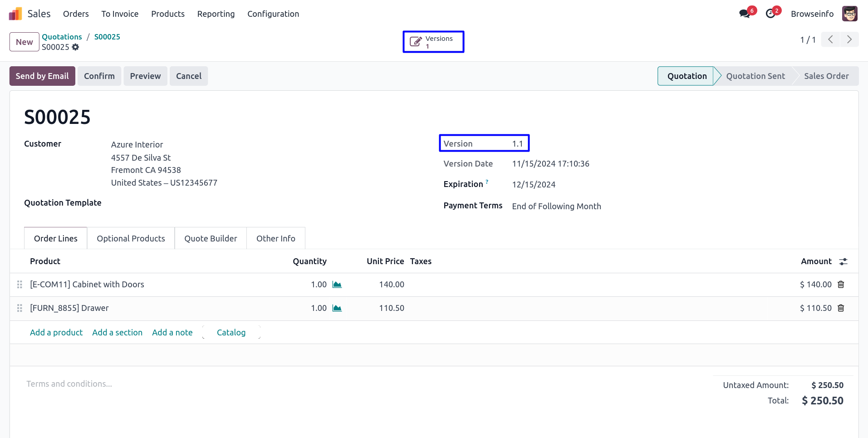The width and height of the screenshot is (868, 438).
Task: Click the Send by Email button
Action: tap(42, 76)
